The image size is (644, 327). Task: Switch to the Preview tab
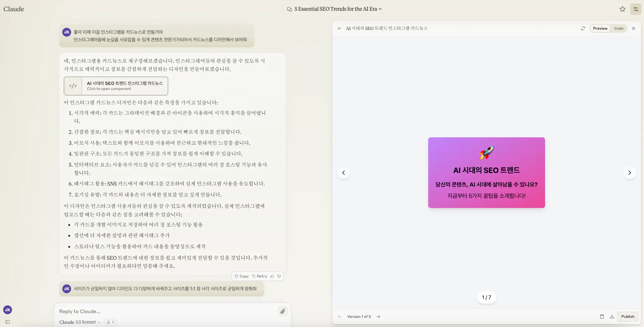(600, 28)
